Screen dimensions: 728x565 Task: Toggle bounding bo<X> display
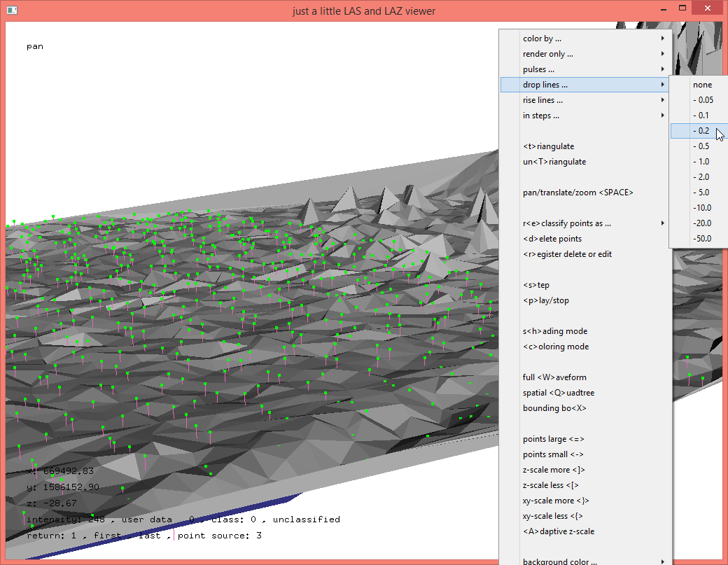pos(554,408)
